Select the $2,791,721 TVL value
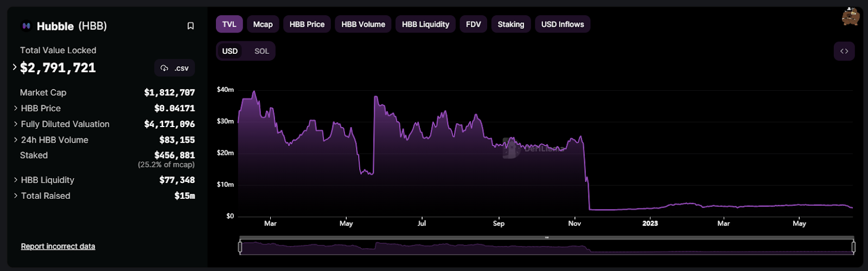 click(58, 68)
